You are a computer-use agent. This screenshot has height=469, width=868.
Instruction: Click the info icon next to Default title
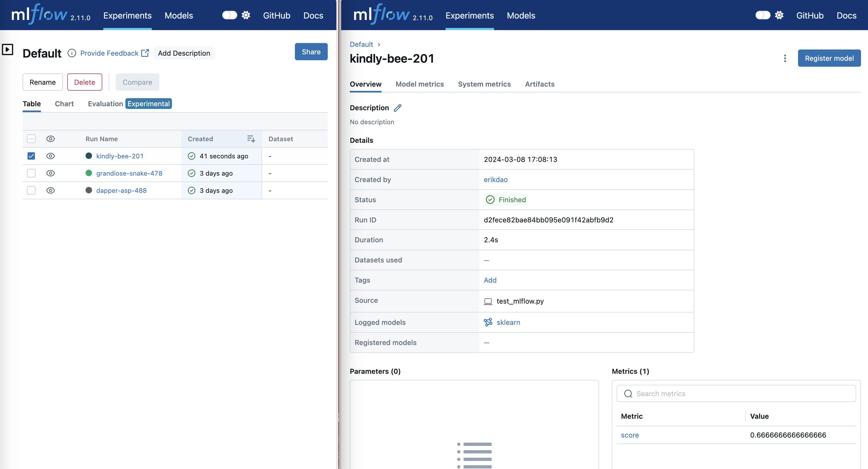tap(72, 53)
